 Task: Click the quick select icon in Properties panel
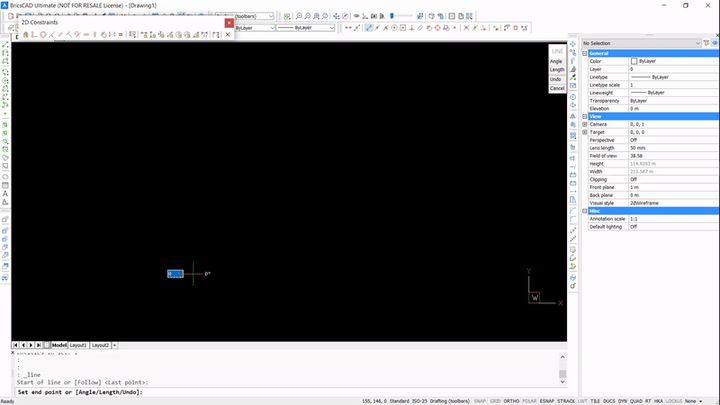pos(706,43)
